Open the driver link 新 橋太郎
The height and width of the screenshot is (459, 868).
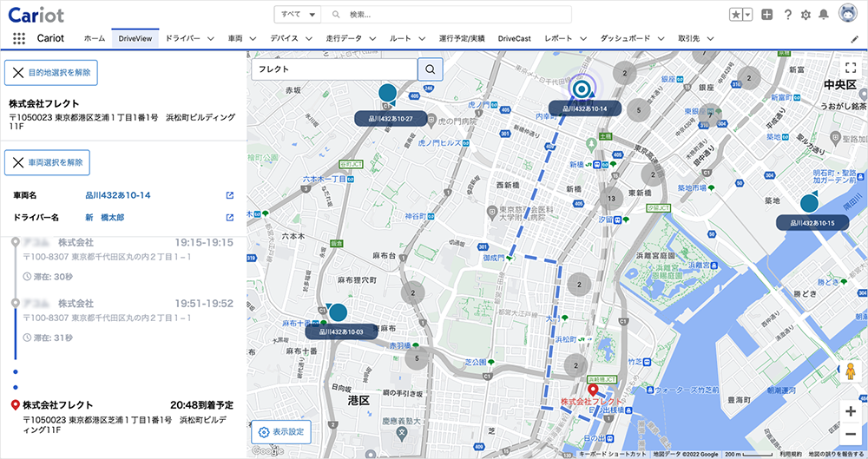point(105,218)
